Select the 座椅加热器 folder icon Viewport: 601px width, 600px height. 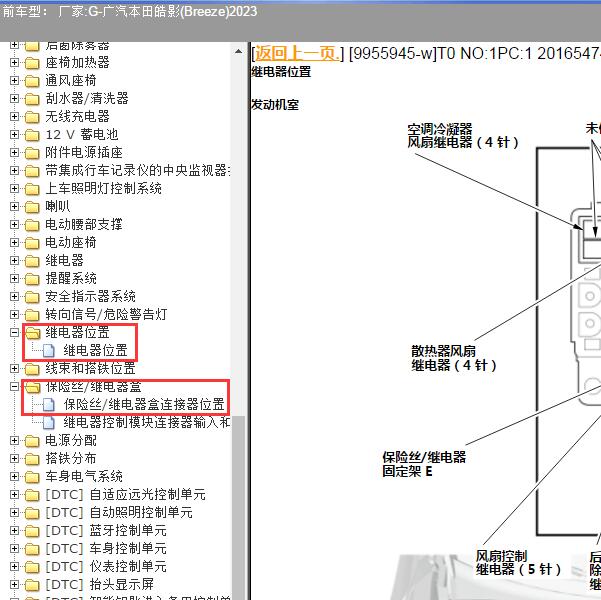tap(32, 63)
